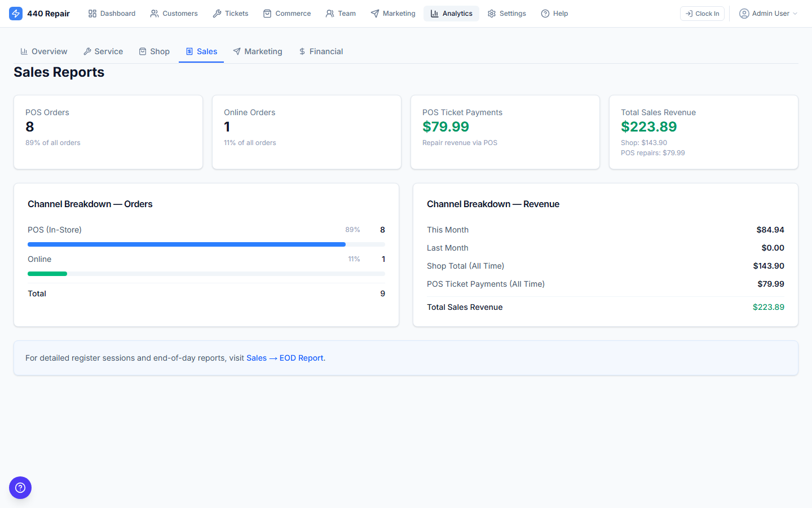Open Commerce via the storefront icon

pyautogui.click(x=268, y=13)
